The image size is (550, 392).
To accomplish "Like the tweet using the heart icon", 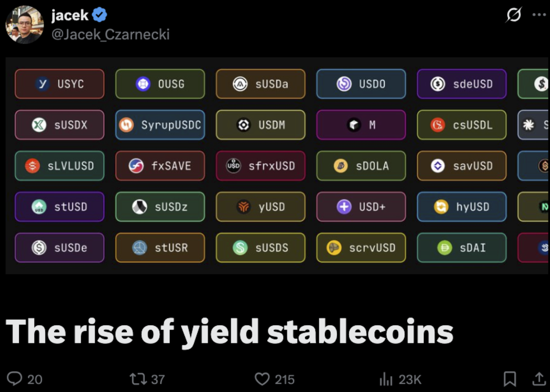I will [x=262, y=379].
